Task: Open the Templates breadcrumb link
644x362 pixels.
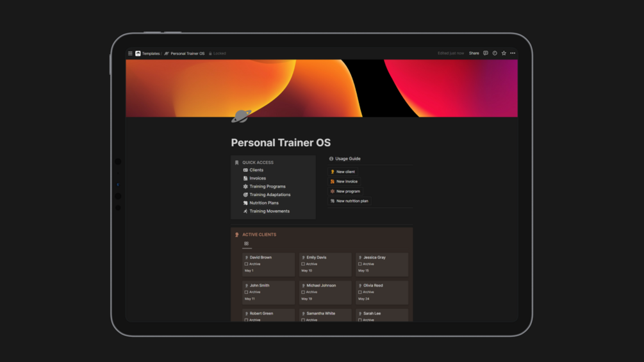Action: [x=151, y=53]
